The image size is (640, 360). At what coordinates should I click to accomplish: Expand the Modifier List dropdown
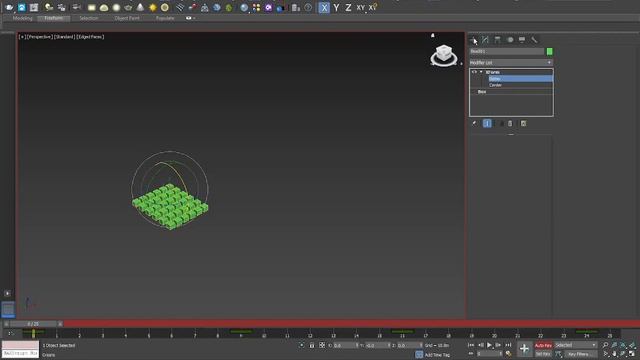[511, 62]
